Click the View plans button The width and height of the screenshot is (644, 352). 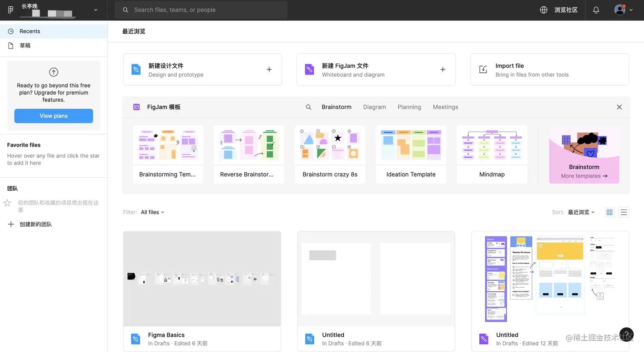54,116
